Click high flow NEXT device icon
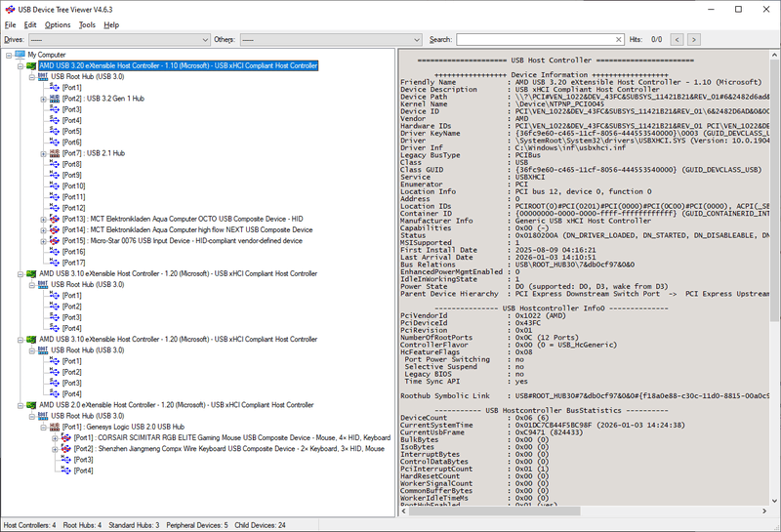Image resolution: width=781 pixels, height=532 pixels. pyautogui.click(x=55, y=230)
